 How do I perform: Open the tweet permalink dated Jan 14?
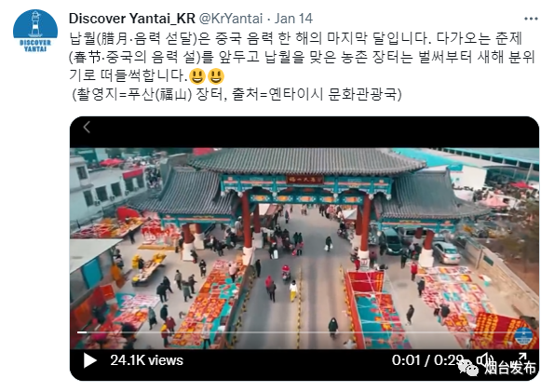click(293, 19)
